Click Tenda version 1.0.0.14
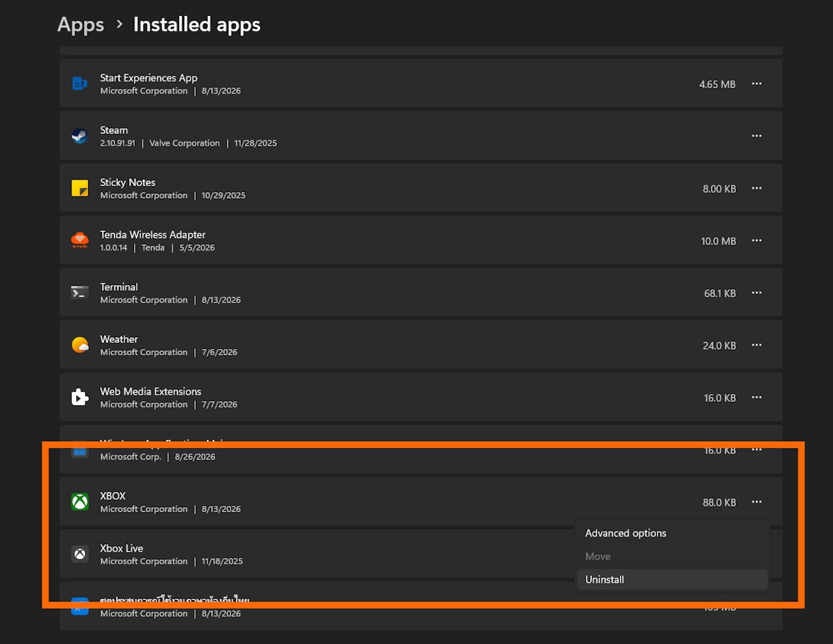Screen dimensions: 833x644 (x=114, y=248)
